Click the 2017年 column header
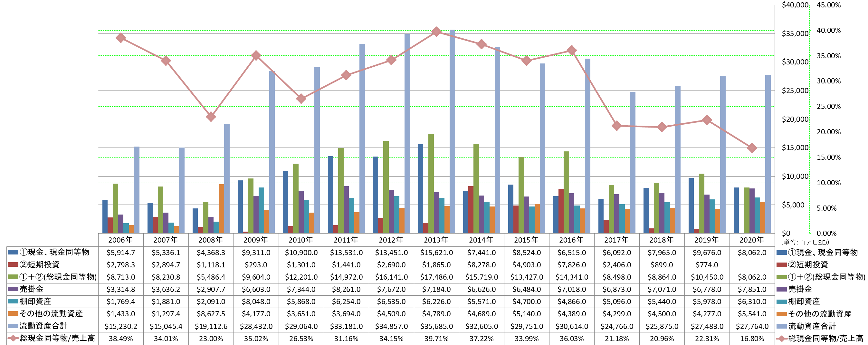868x345 pixels. [x=617, y=240]
